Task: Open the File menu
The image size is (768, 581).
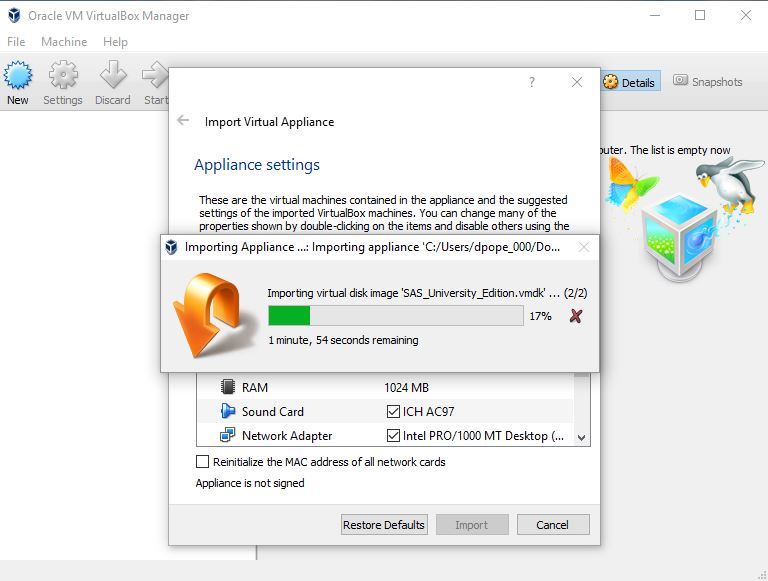Action: pyautogui.click(x=16, y=42)
